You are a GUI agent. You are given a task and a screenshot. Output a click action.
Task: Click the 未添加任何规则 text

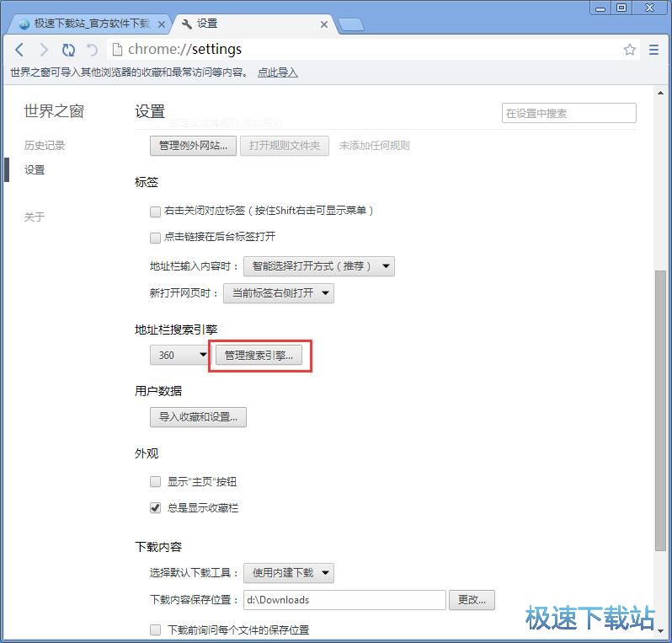[x=374, y=146]
